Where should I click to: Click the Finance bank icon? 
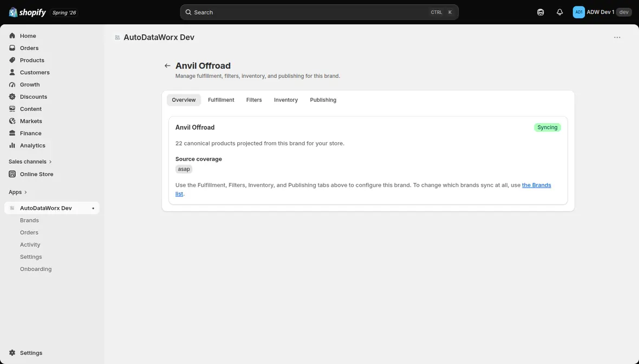click(x=12, y=134)
